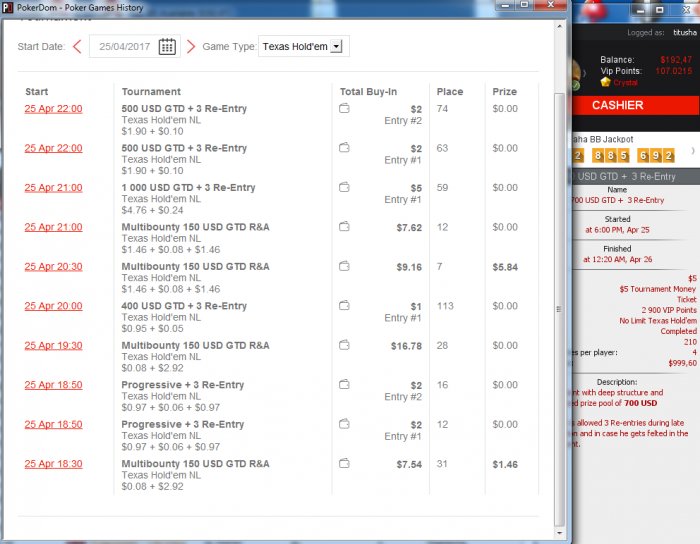The image size is (700, 544).
Task: Click the 1 000 USD GTD + 3 Re-Entry name
Action: 188,188
